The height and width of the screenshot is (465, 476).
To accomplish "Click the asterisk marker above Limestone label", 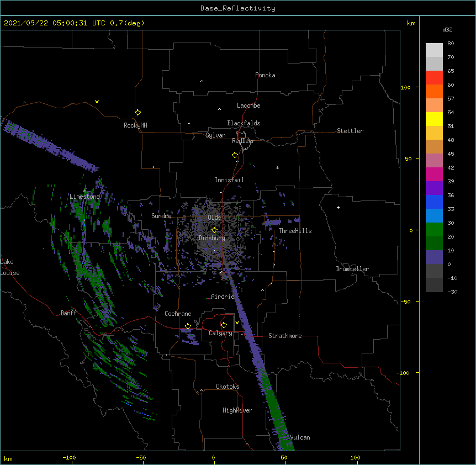I will 85,191.
